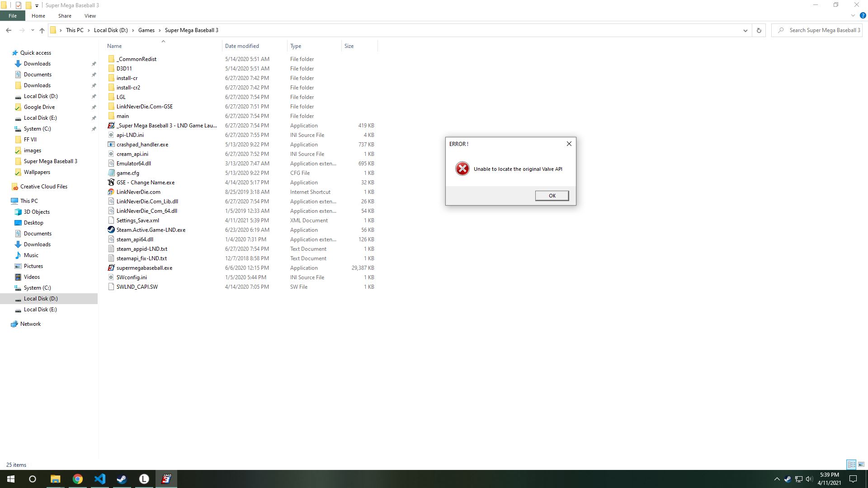Select Steam.Active.Game-LND.exe file
Image resolution: width=868 pixels, height=488 pixels.
151,230
